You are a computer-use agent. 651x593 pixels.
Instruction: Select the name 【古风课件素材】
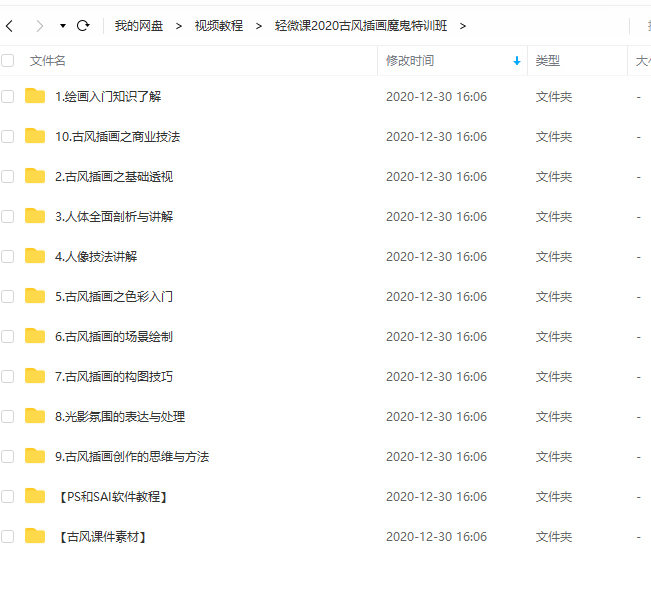point(102,537)
